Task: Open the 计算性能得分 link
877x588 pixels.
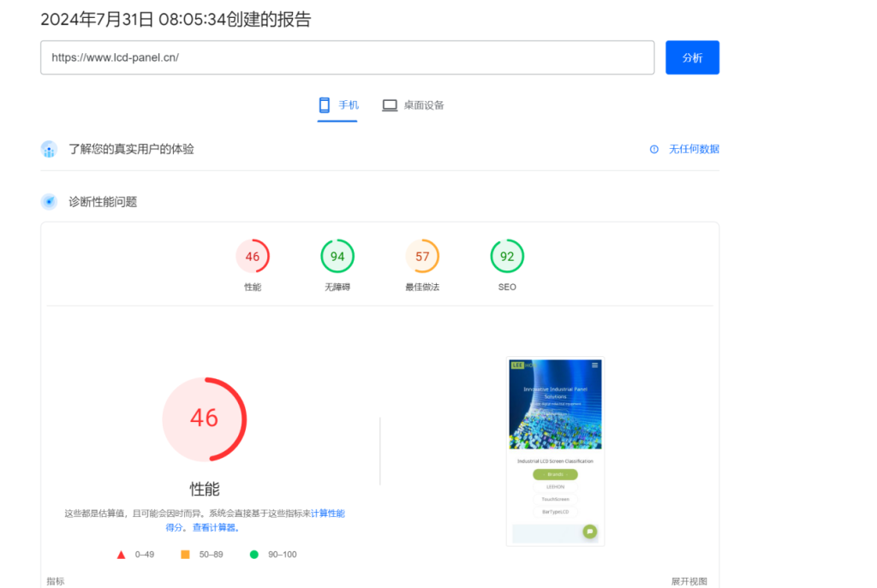Action: tap(327, 514)
